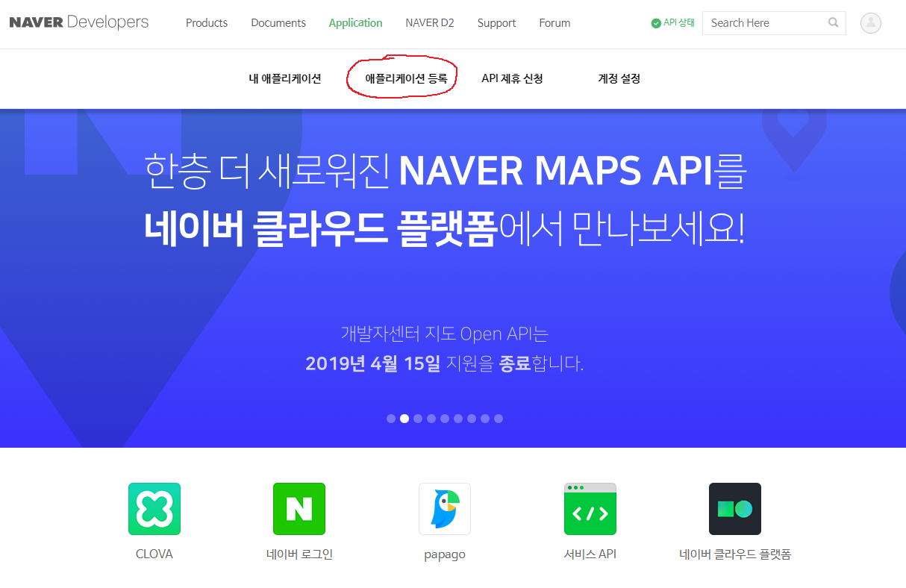Screen dimensions: 906x588
Task: Open the Documents menu
Action: coord(278,23)
